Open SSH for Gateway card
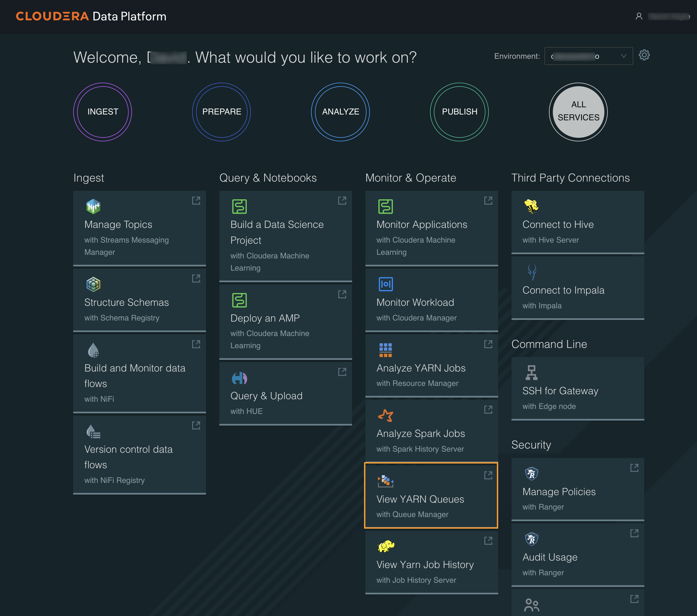 [578, 388]
